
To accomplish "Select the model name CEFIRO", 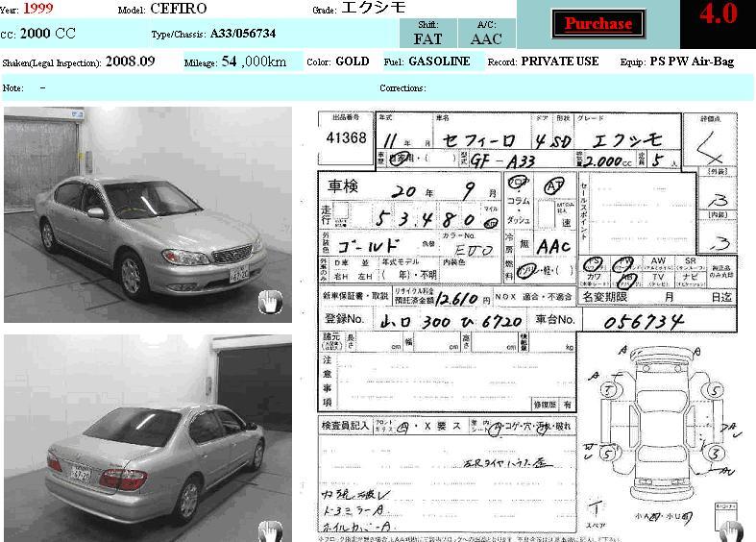I will (x=179, y=9).
